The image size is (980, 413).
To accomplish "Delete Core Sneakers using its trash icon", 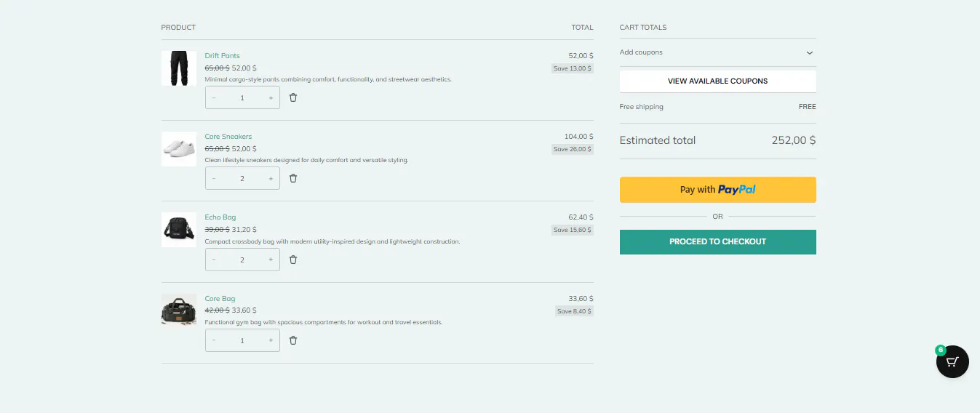I will coord(293,178).
